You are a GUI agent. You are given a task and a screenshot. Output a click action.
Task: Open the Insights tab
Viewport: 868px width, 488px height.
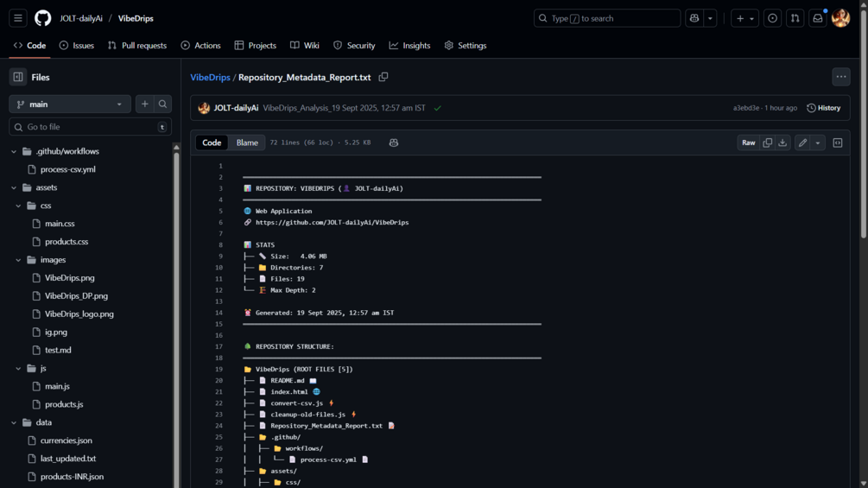click(x=409, y=46)
